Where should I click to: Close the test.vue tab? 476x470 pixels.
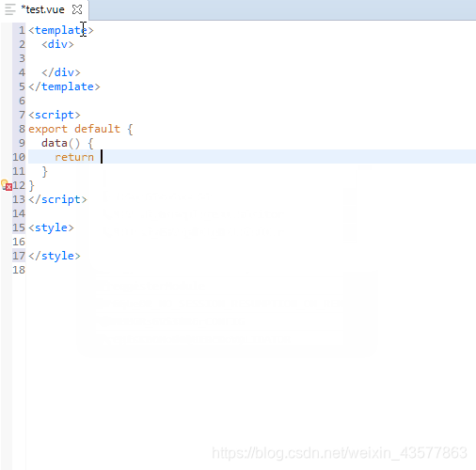pyautogui.click(x=77, y=9)
